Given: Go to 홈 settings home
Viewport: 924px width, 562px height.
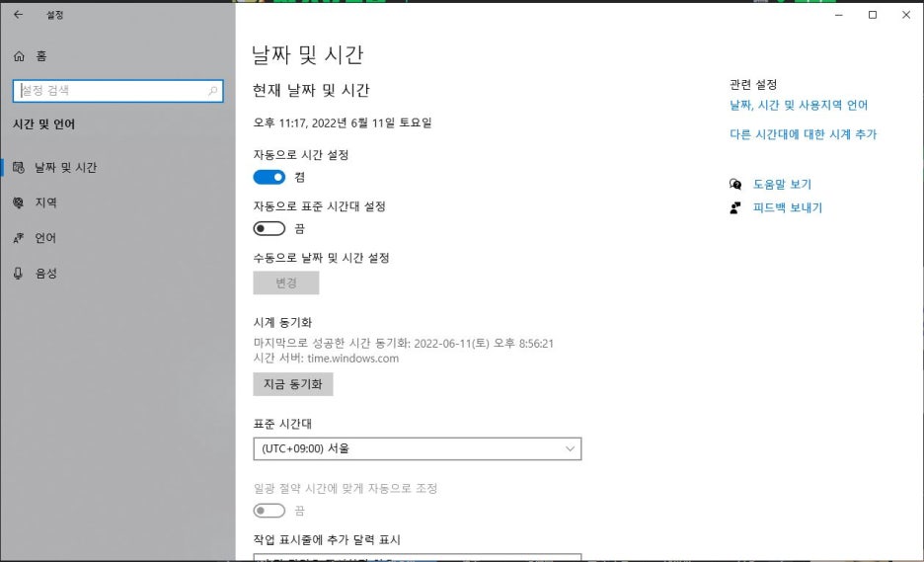Looking at the screenshot, I should (117, 56).
